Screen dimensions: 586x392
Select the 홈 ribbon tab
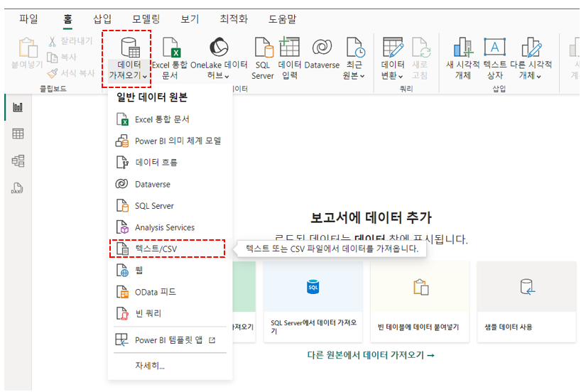67,18
